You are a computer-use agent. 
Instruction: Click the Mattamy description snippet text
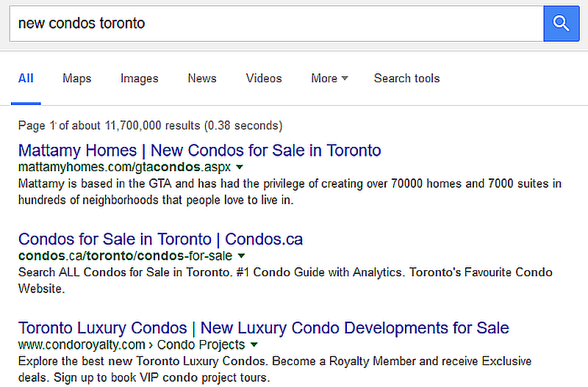[290, 192]
